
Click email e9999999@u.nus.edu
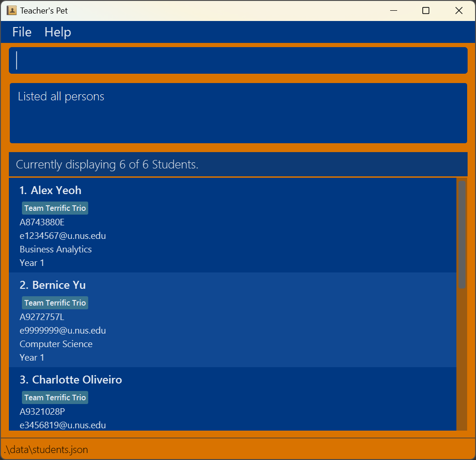tap(63, 330)
